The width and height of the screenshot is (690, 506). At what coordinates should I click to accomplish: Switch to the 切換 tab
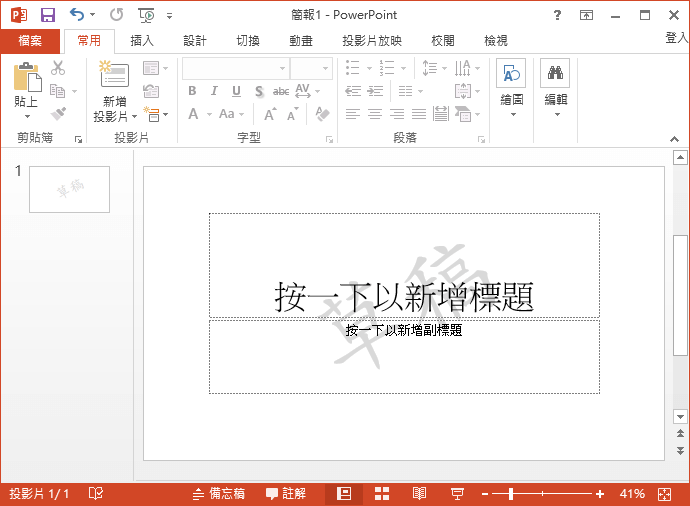[248, 41]
